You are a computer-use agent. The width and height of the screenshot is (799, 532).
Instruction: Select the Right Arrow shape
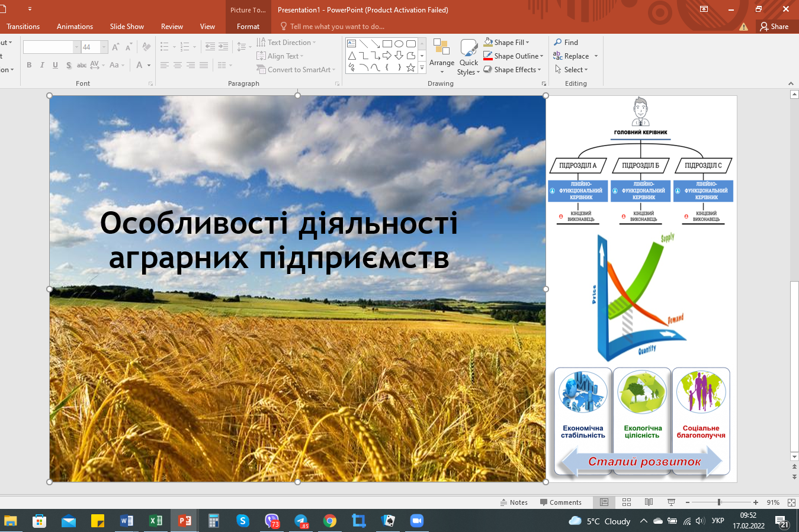click(x=387, y=56)
